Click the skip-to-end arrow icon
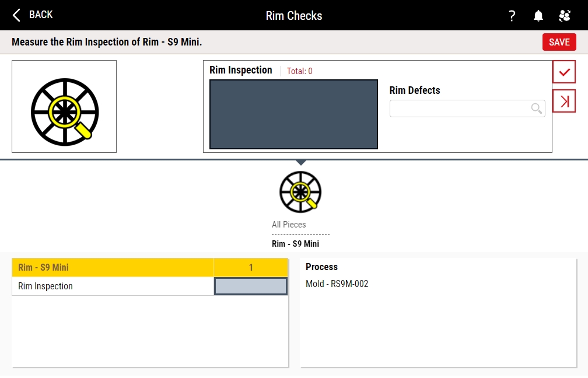588x378 pixels. click(563, 101)
